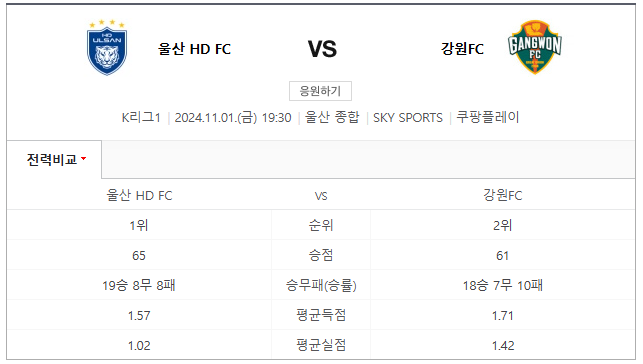
Task: Open the 전력비교 tab
Action: [x=54, y=159]
